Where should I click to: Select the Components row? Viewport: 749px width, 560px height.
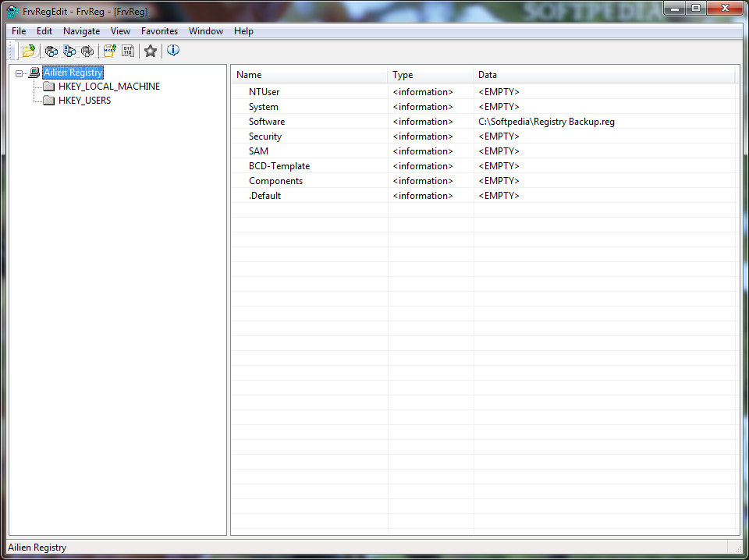(x=484, y=180)
